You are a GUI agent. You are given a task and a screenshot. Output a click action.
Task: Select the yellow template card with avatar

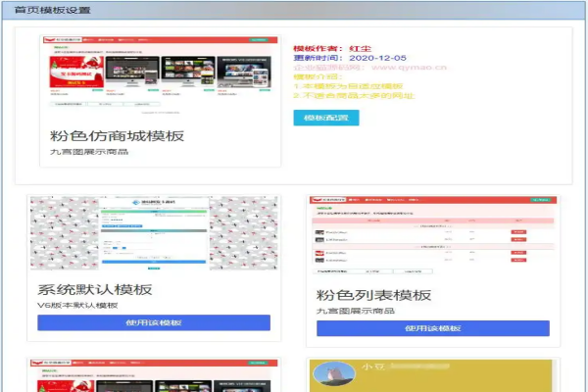[x=432, y=377]
